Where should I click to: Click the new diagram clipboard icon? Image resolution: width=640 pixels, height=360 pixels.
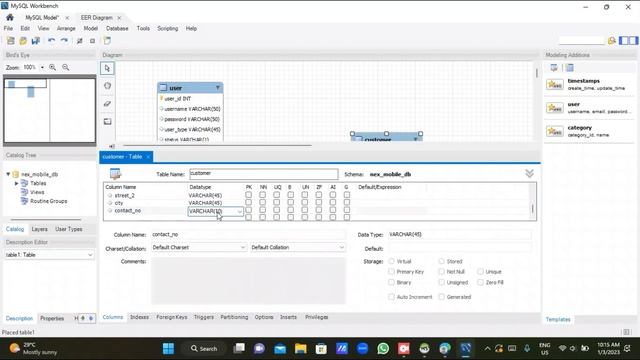point(107,40)
